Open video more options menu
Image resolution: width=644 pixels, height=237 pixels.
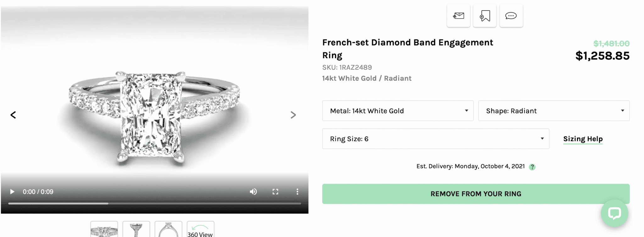tap(297, 191)
